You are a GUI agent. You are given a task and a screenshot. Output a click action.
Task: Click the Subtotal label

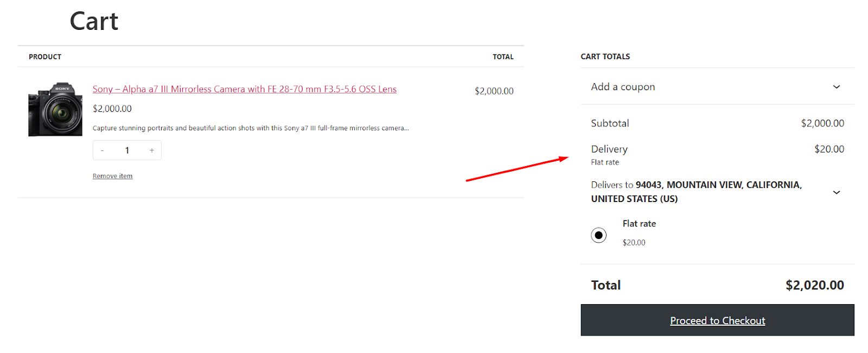pyautogui.click(x=610, y=123)
